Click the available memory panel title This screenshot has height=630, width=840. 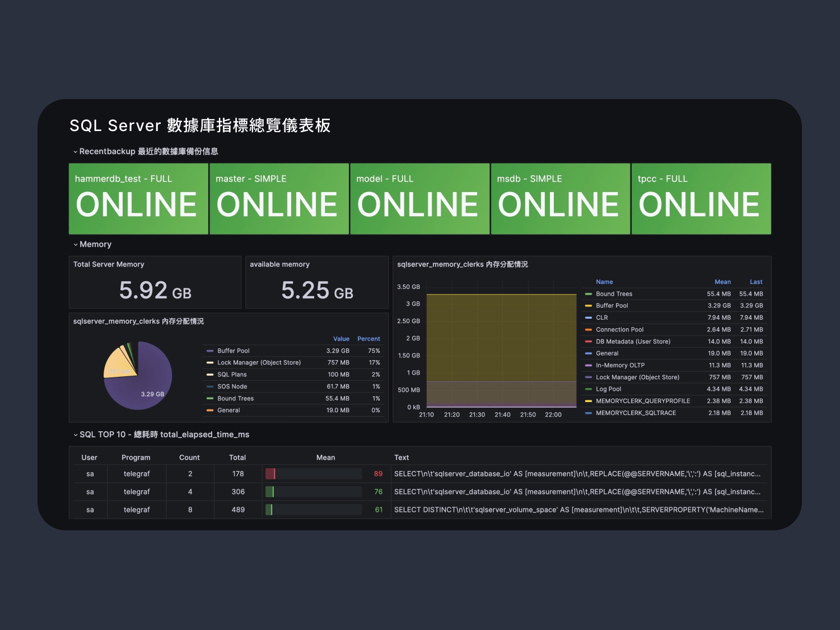279,264
